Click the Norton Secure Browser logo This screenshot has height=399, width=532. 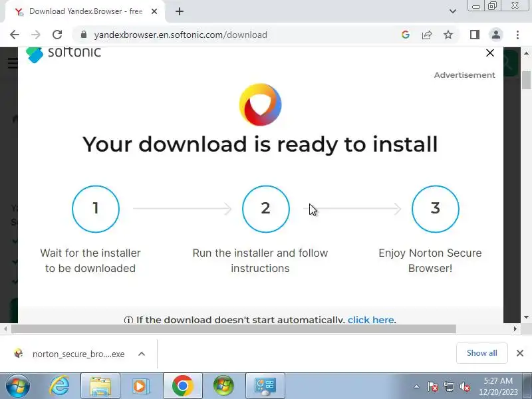[260, 104]
